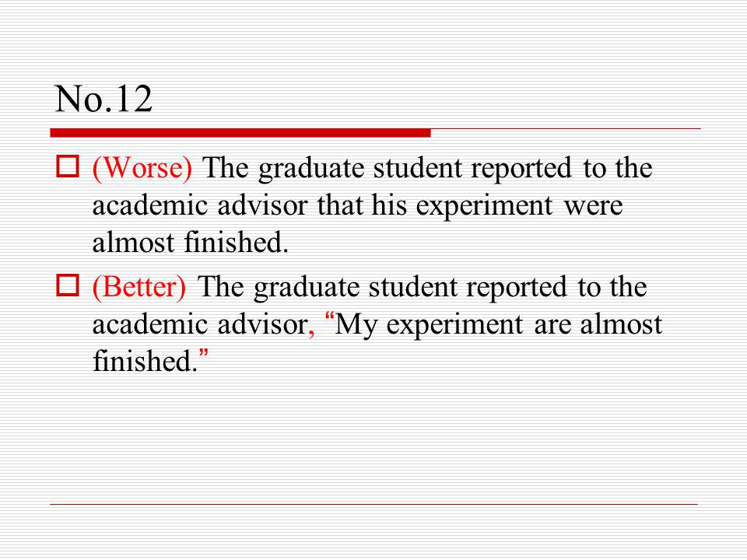747x560 pixels.
Task: Click 'almost finished.' ending the Worse sentence
Action: click(191, 241)
